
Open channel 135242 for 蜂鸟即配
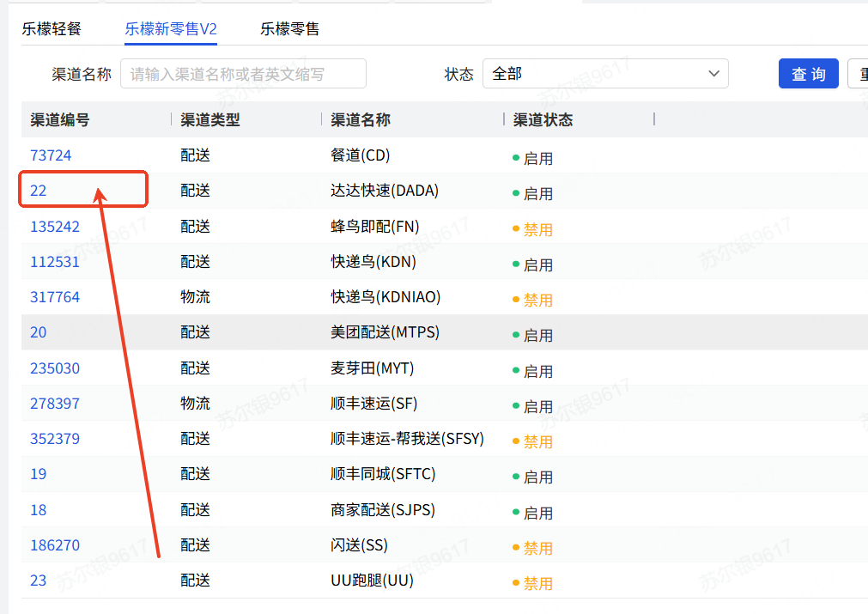(55, 227)
